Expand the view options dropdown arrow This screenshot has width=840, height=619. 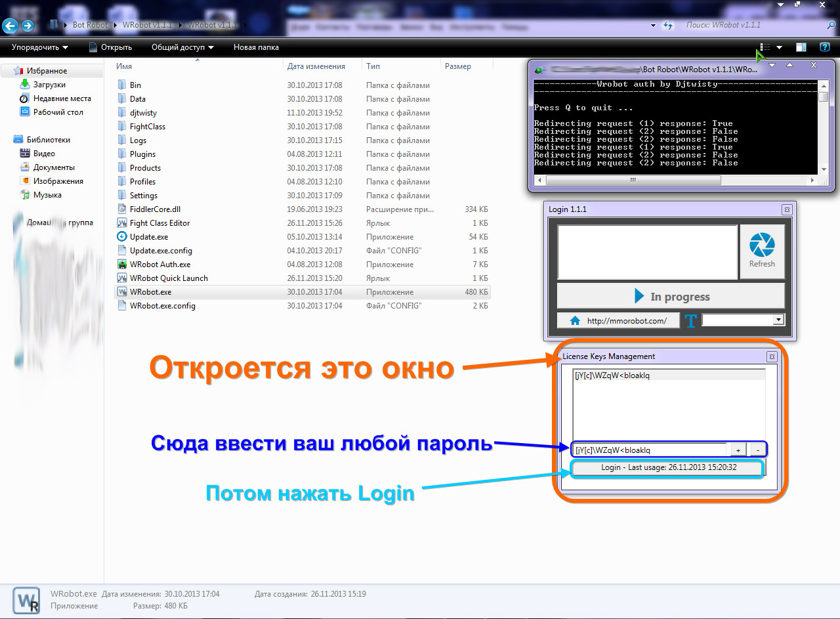click(x=779, y=47)
